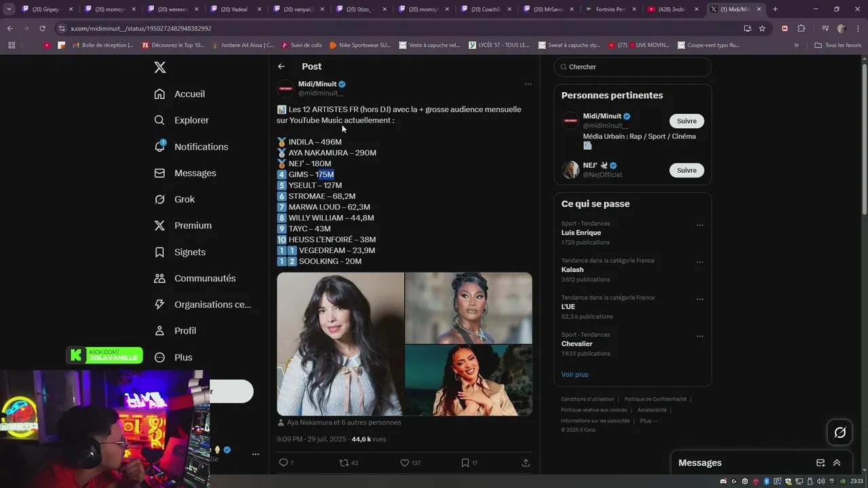Open Aya Nakamura top-right photo
The height and width of the screenshot is (488, 868).
tap(469, 308)
